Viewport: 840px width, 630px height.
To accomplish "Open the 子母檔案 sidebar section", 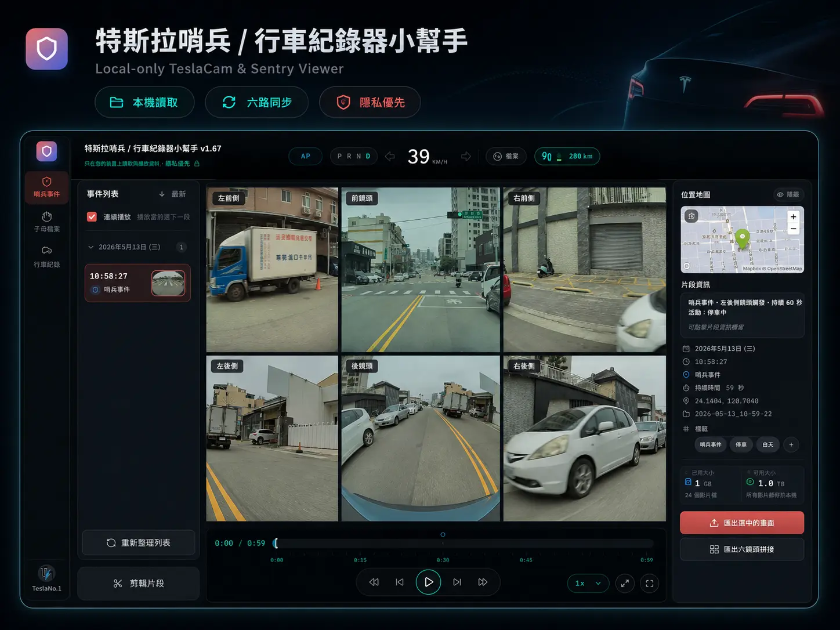I will (46, 222).
